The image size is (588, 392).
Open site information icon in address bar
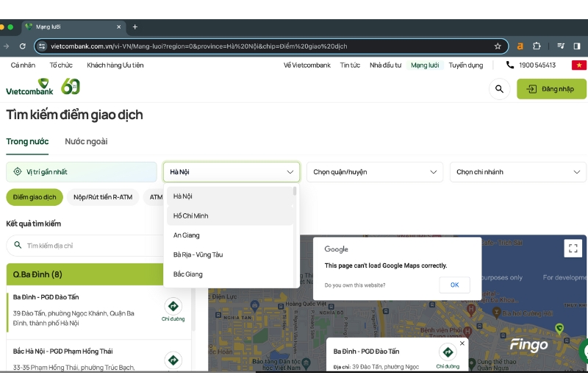(x=42, y=46)
